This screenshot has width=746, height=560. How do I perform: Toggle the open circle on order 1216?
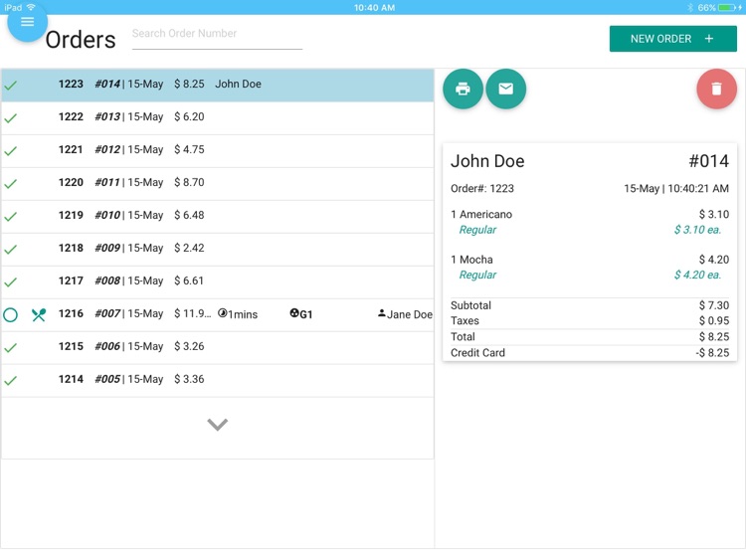click(x=11, y=314)
